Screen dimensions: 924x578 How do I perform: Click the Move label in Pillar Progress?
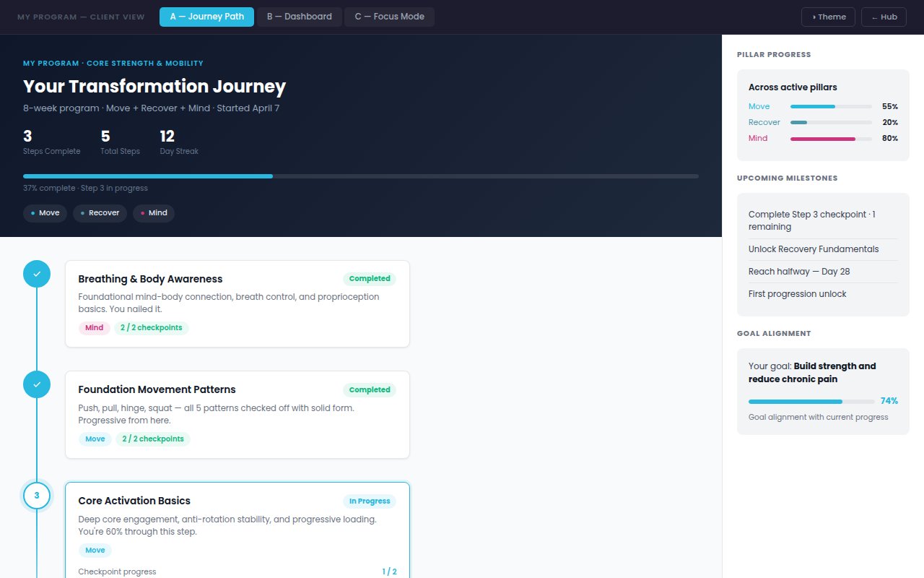[759, 106]
